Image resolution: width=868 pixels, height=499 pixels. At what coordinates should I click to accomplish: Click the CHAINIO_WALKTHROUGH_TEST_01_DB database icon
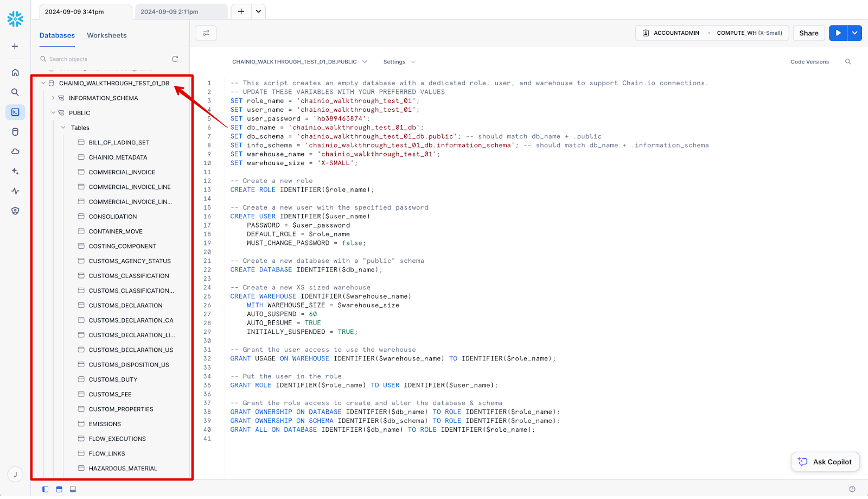click(52, 83)
